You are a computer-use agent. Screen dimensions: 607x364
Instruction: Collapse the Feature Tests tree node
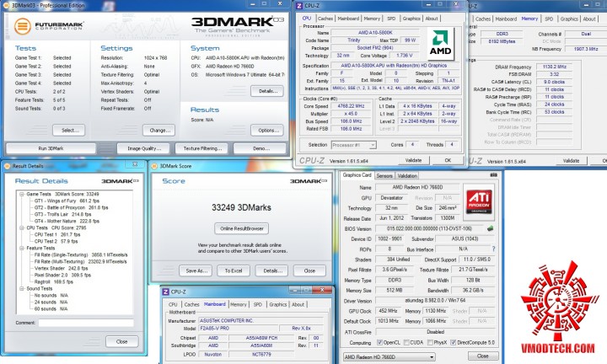[x=22, y=248]
